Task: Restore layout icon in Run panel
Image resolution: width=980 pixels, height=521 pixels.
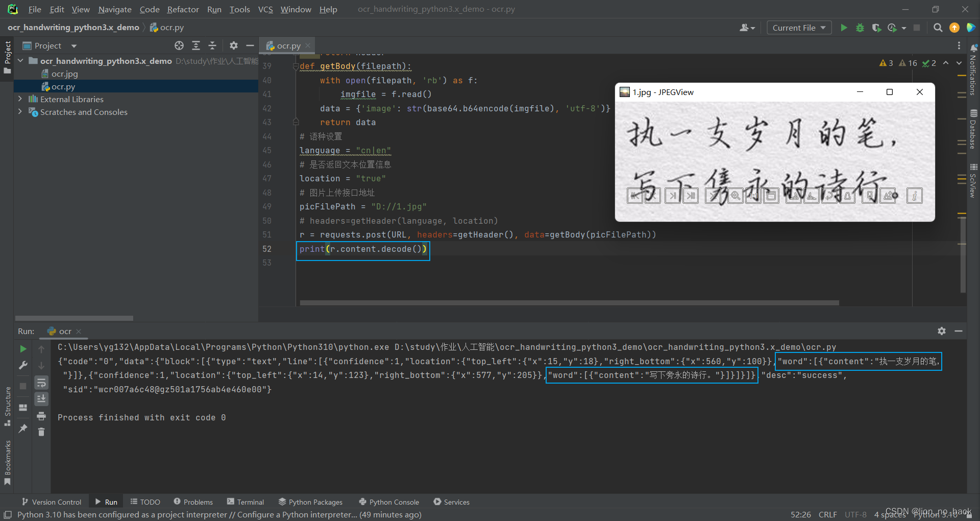Action: (23, 408)
